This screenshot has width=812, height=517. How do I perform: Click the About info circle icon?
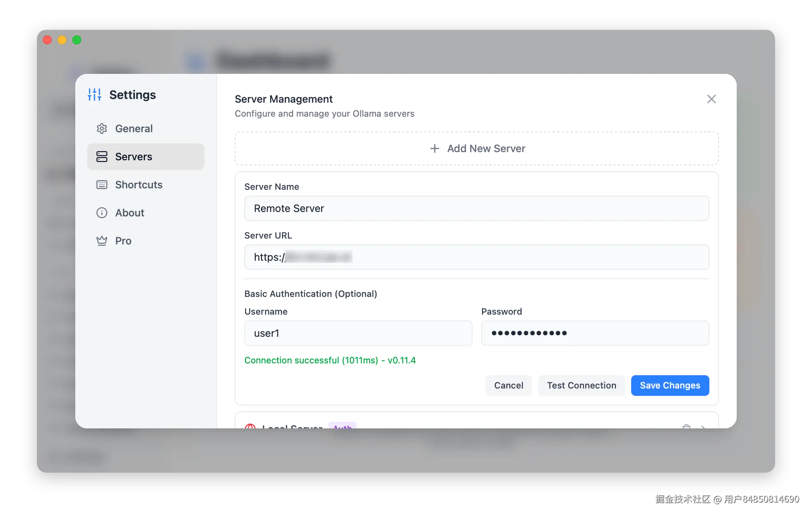(x=102, y=213)
